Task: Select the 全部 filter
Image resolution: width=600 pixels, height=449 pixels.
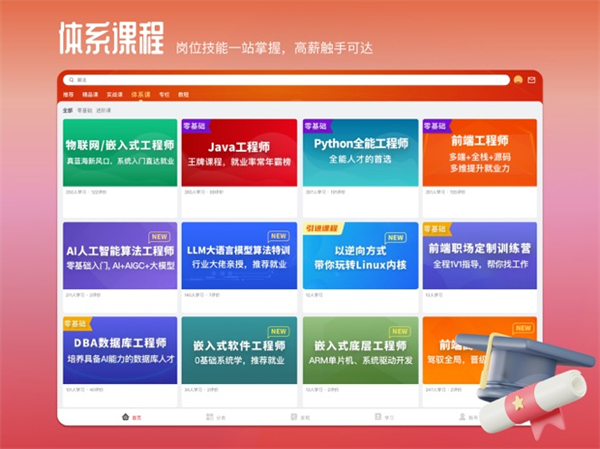Action: coord(67,110)
